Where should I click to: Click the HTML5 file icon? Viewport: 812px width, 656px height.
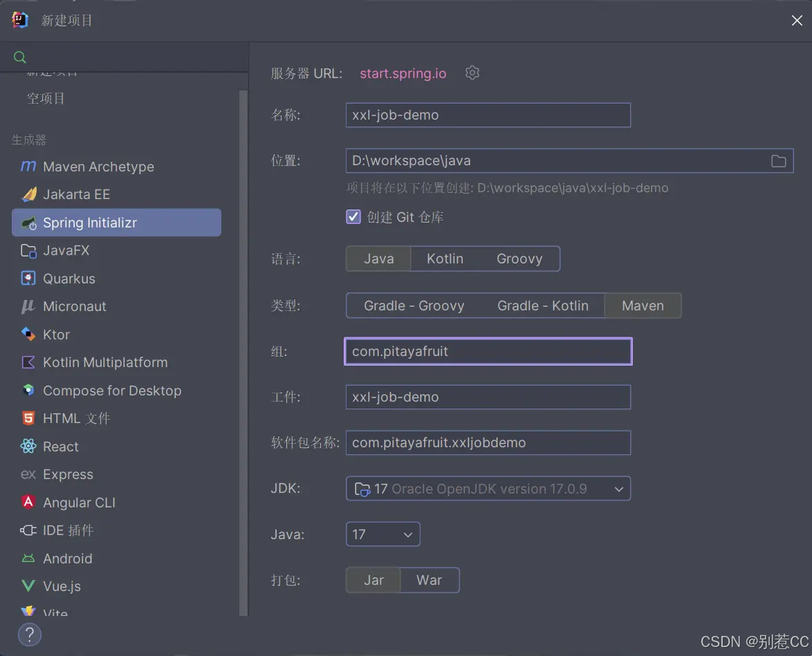point(28,418)
